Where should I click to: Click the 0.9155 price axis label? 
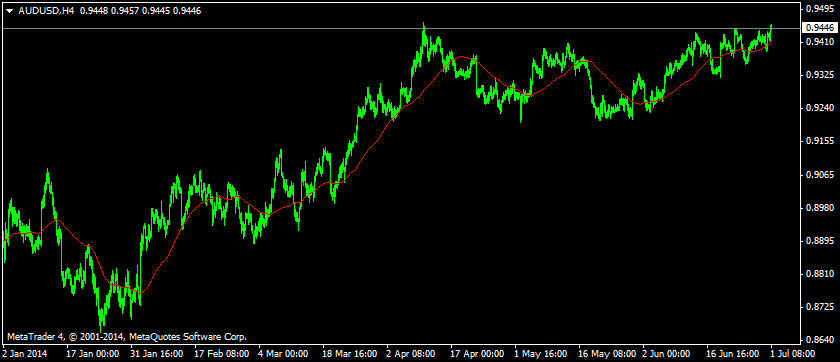click(x=821, y=141)
